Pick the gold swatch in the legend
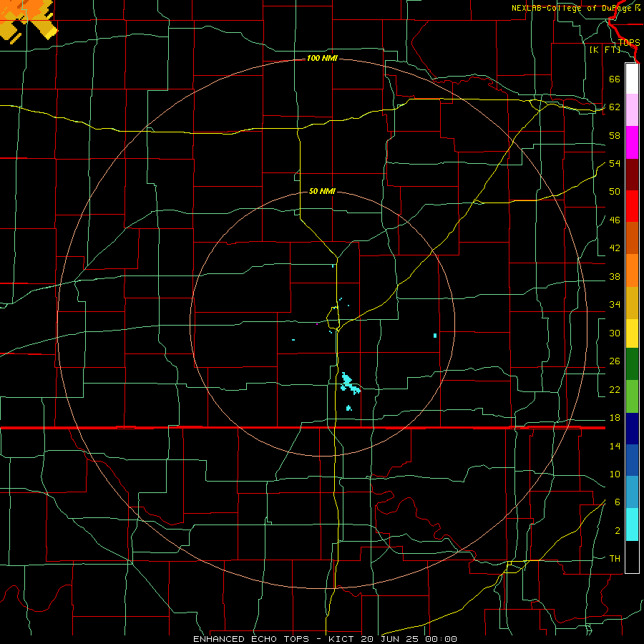This screenshot has height=644, width=644. (x=632, y=303)
